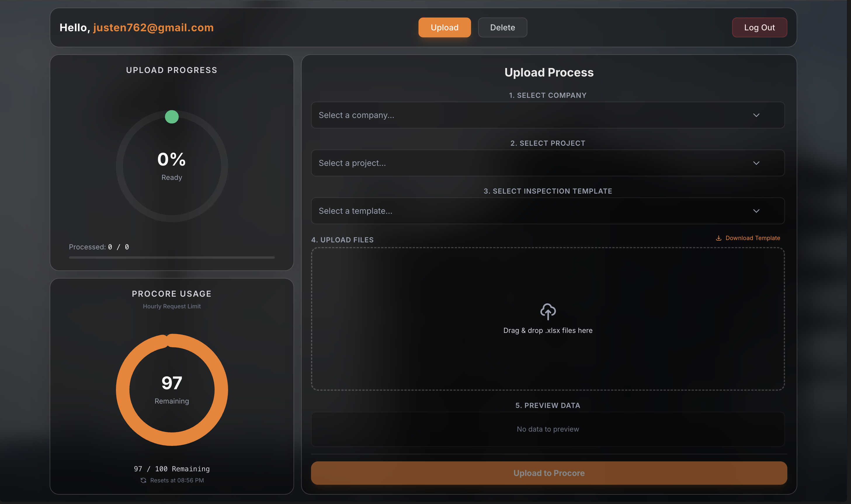Click the 97 Remaining value inside the ring

pos(172,389)
